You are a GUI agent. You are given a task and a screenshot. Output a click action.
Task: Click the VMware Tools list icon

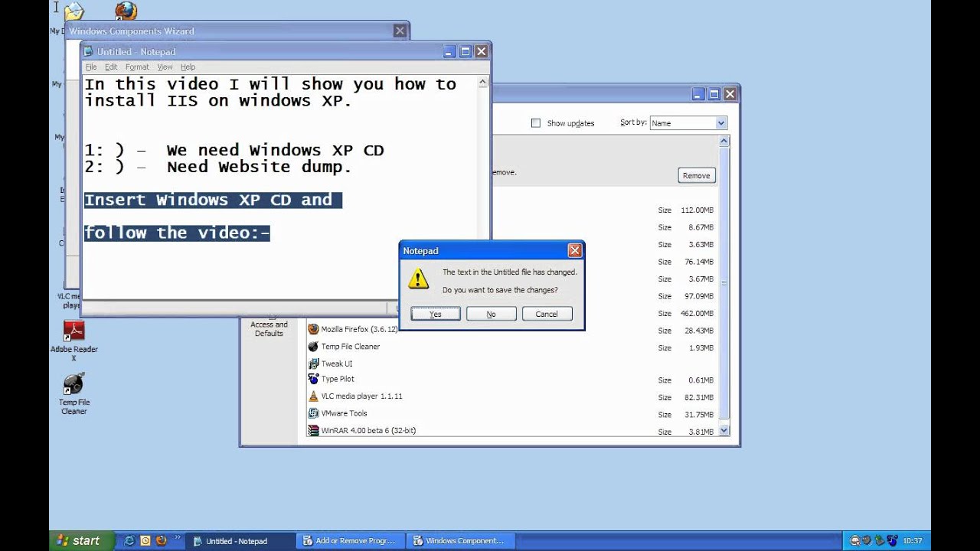[313, 413]
